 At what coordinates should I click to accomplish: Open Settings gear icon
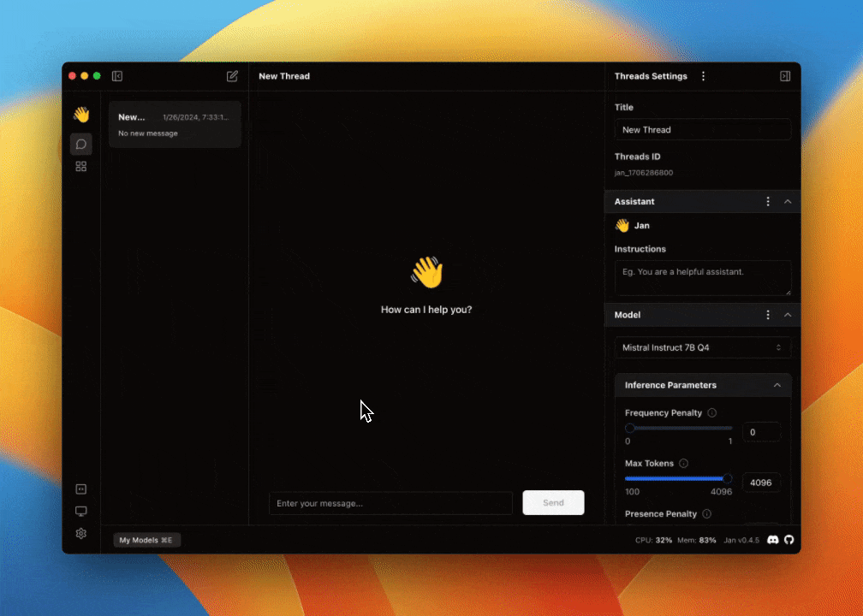click(81, 534)
